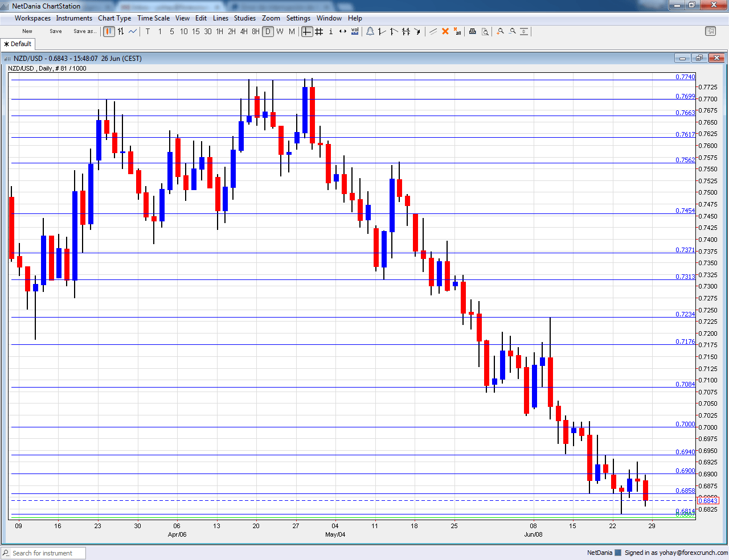Click the Search for instrument field
This screenshot has height=560, width=729.
tap(43, 553)
